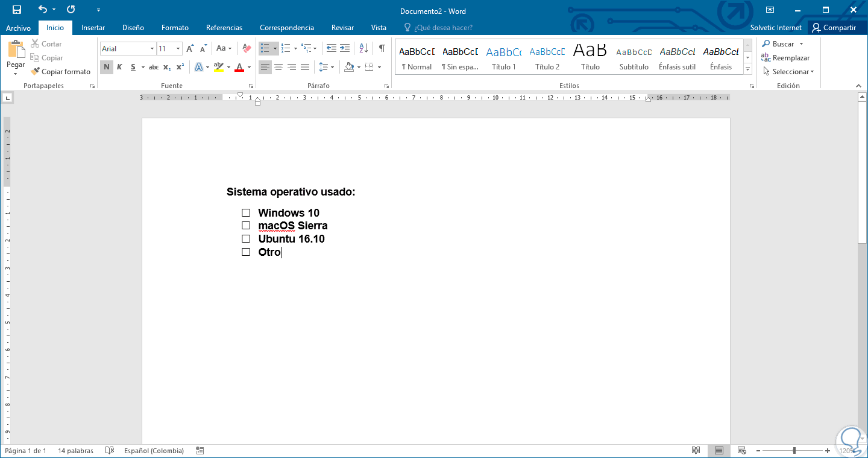This screenshot has height=458, width=868.
Task: Click the borders icon
Action: (370, 67)
